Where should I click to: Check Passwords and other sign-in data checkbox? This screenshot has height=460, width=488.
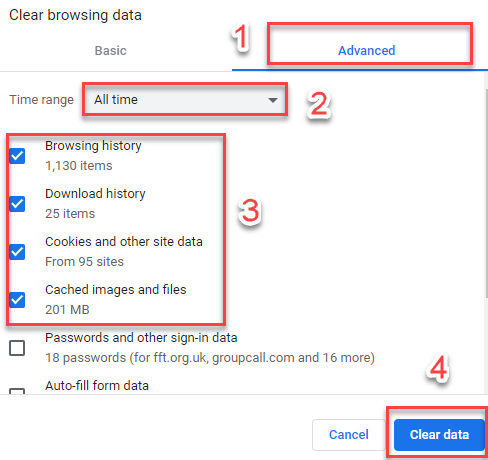pyautogui.click(x=17, y=348)
